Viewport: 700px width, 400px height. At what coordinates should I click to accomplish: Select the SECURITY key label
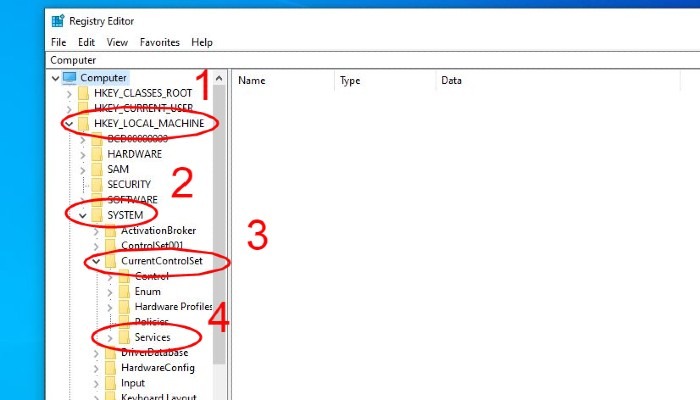(x=129, y=184)
